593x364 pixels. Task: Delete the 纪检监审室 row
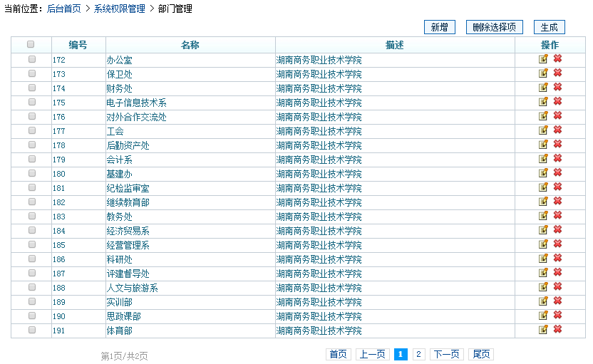pos(557,187)
